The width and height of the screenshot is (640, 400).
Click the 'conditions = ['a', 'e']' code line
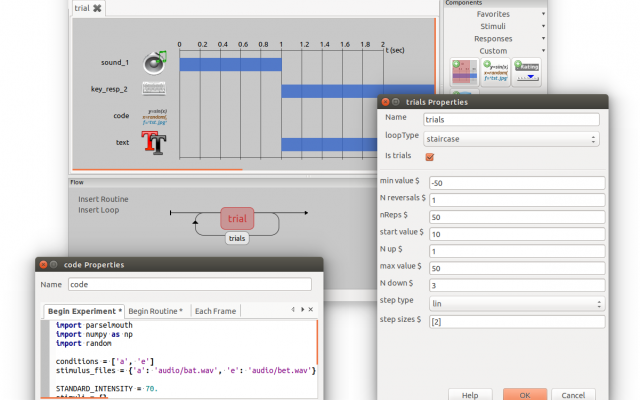coord(105,361)
